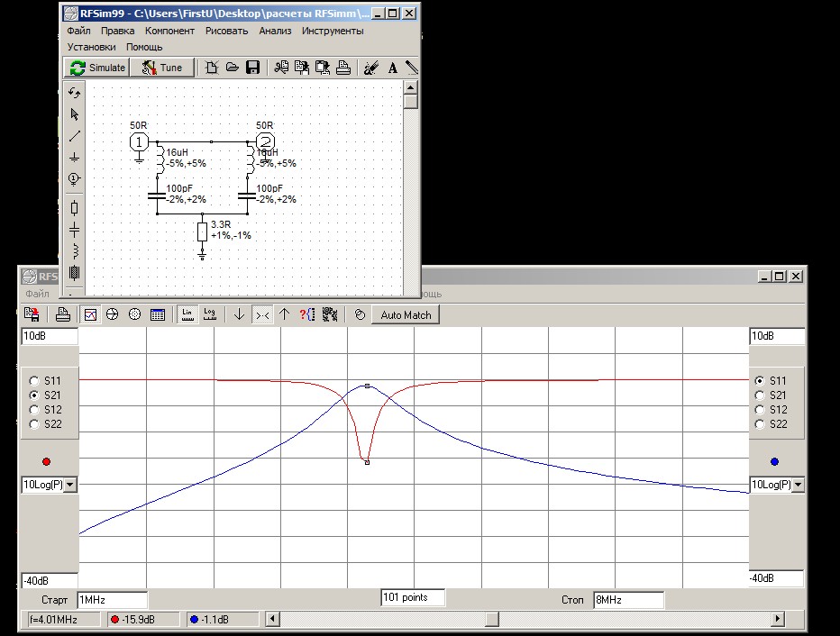Choose the capacitor component tool
Viewport: 840px width, 636px height.
75,231
